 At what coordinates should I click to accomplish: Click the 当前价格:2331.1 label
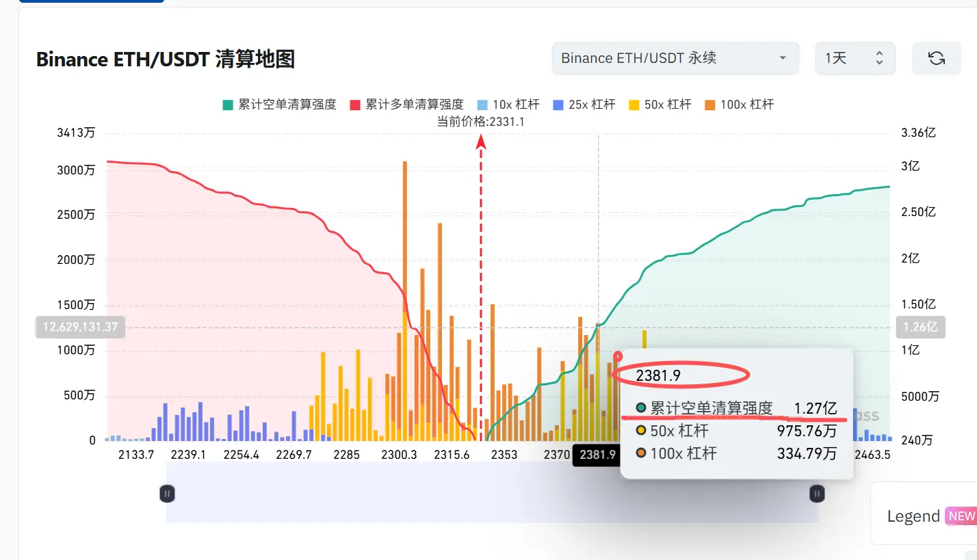point(481,122)
